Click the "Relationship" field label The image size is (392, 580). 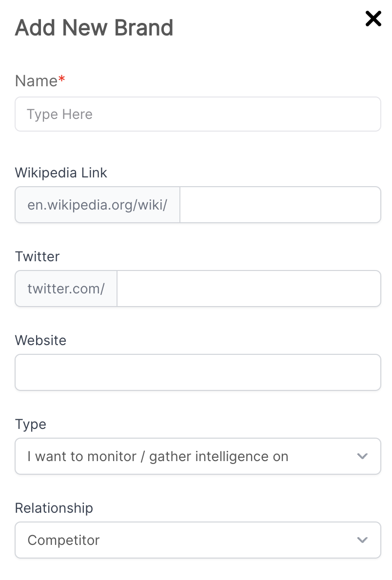point(54,508)
